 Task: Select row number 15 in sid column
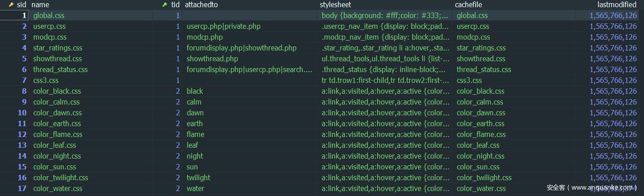[22, 167]
